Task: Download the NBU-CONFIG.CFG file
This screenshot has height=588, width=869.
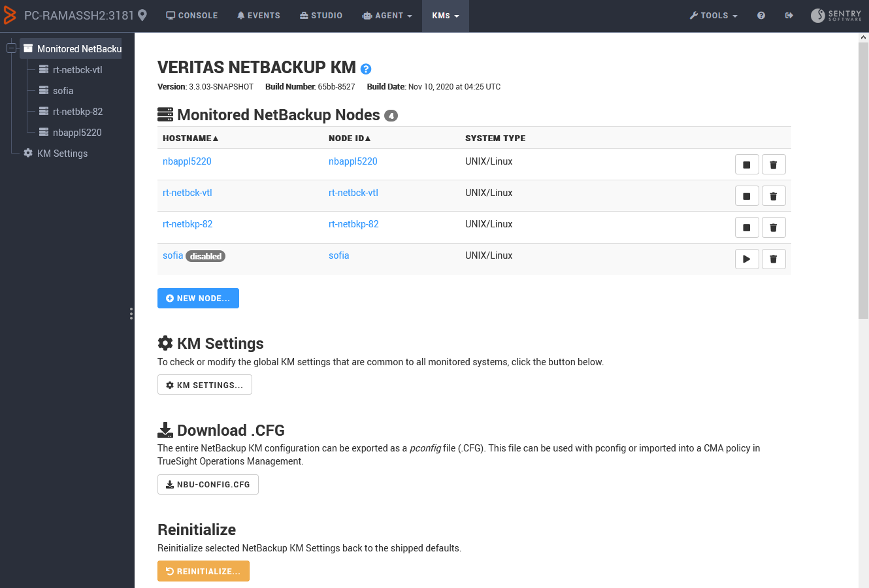Action: (x=208, y=484)
